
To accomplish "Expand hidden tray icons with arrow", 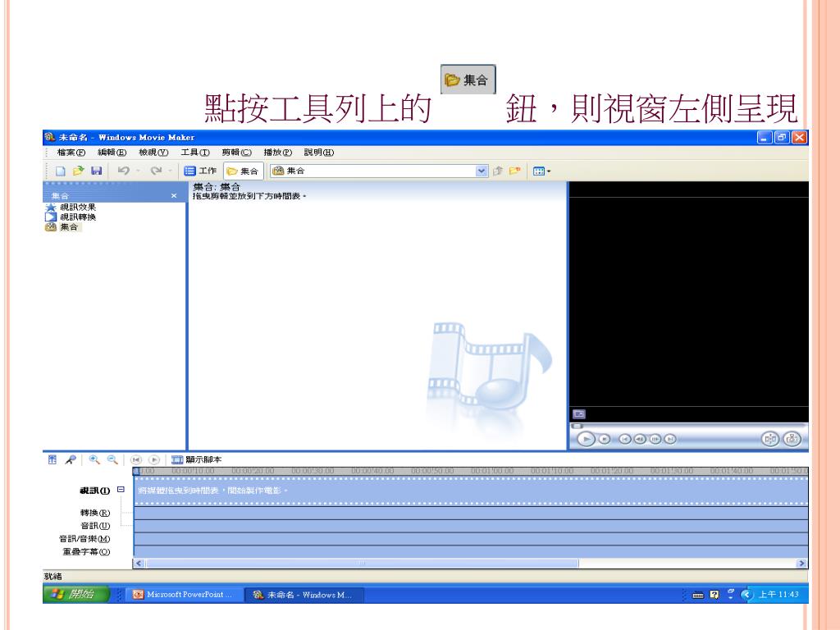I will click(746, 595).
